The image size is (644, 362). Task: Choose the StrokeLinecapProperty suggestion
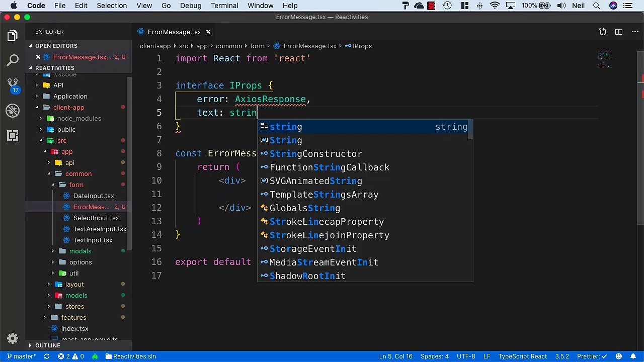coord(365,222)
